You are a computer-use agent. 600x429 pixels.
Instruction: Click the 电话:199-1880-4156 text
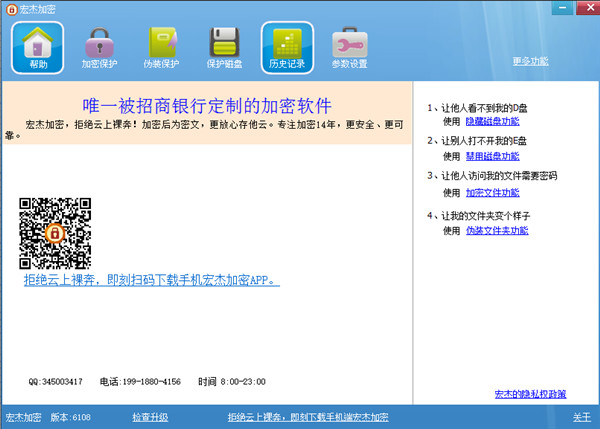pos(140,382)
